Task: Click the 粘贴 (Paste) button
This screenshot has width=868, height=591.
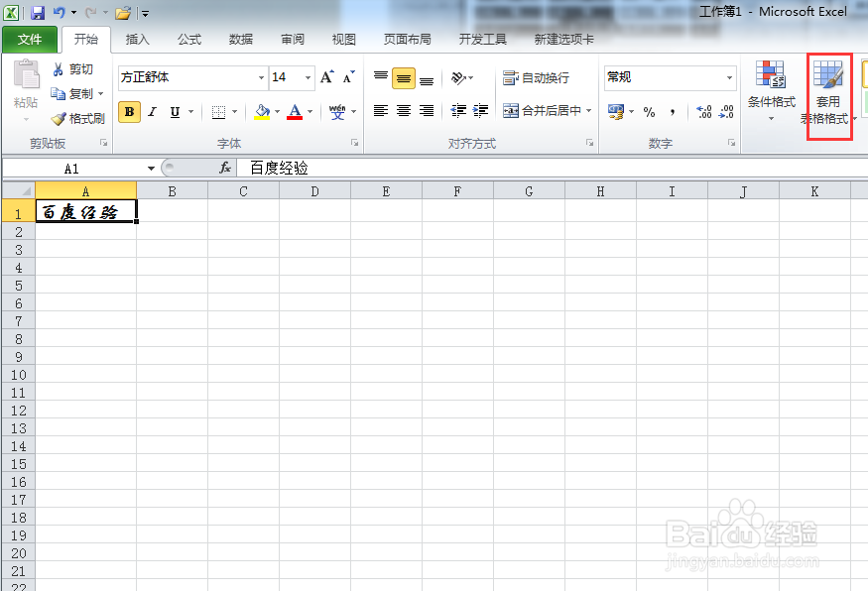Action: [26, 94]
